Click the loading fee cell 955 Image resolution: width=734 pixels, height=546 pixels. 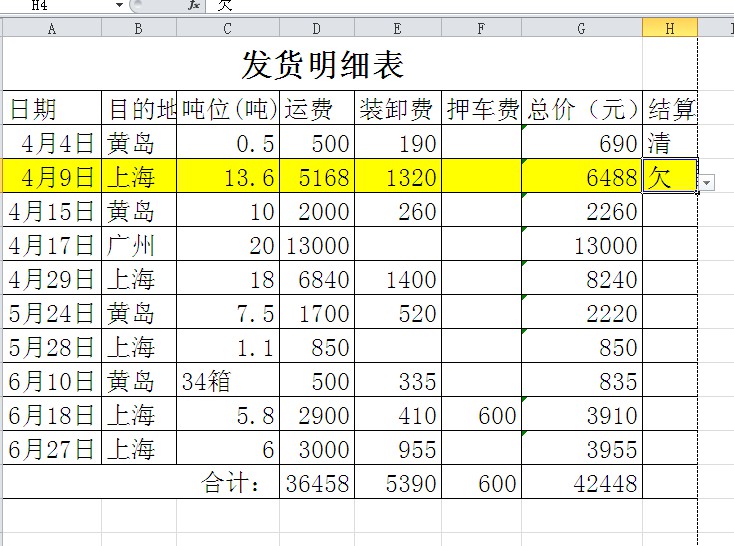tap(398, 448)
